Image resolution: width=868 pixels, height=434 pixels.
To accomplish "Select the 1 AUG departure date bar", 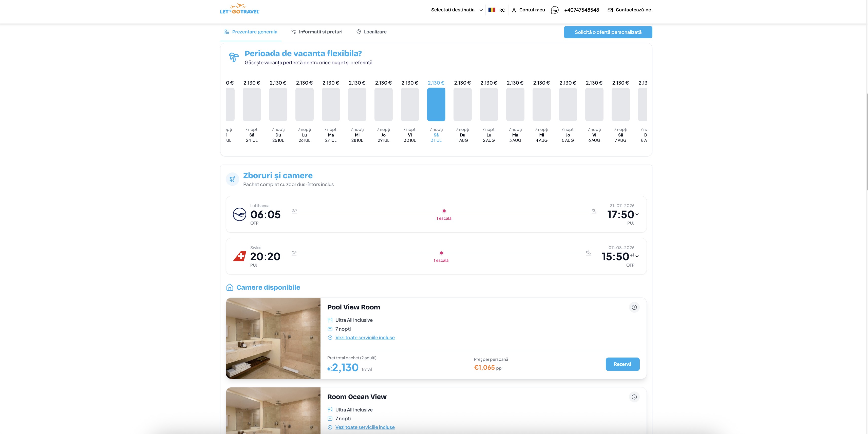I will pos(462,104).
